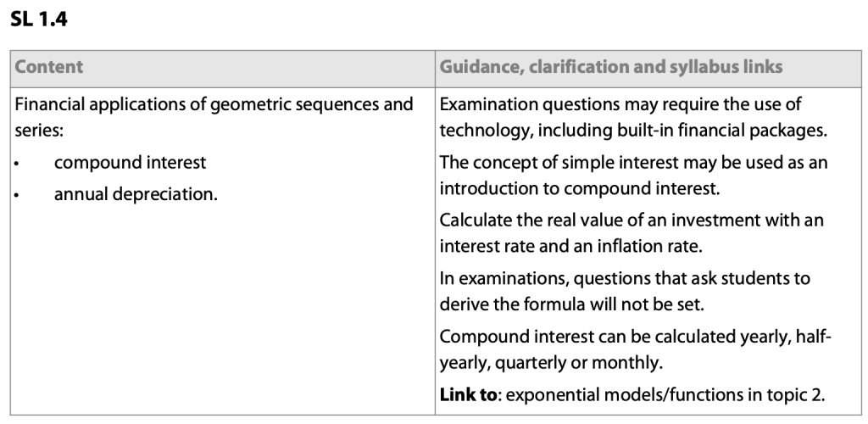Click the Financial applications of geometric sequences text
The width and height of the screenshot is (868, 424).
click(x=214, y=105)
